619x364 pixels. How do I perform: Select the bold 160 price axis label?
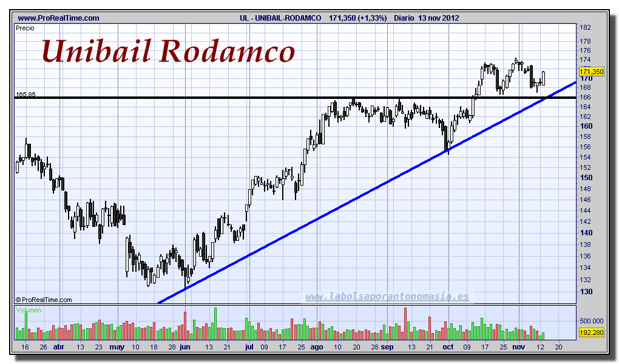tap(586, 126)
